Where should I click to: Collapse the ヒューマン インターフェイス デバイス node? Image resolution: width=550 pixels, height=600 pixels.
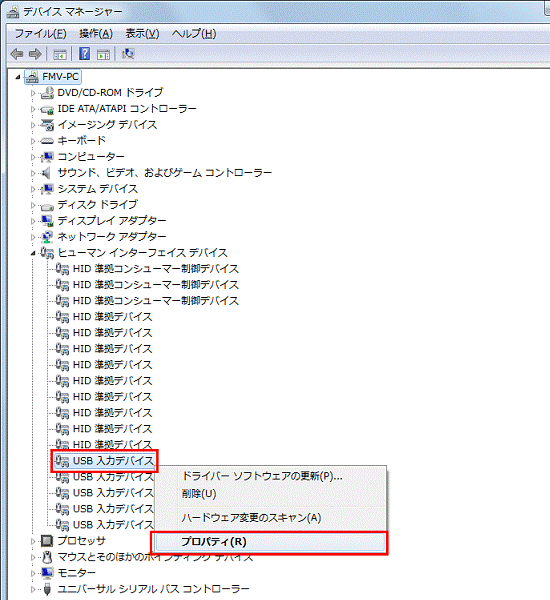33,253
